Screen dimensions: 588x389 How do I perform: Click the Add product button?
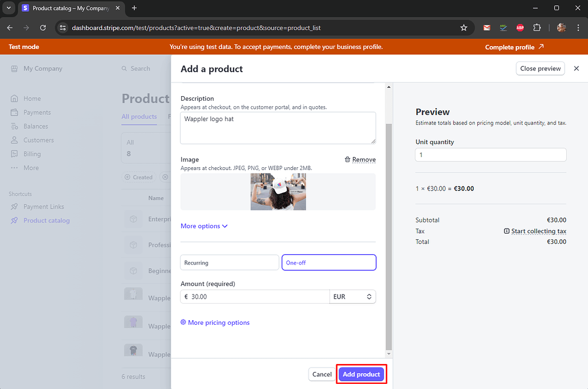click(361, 374)
